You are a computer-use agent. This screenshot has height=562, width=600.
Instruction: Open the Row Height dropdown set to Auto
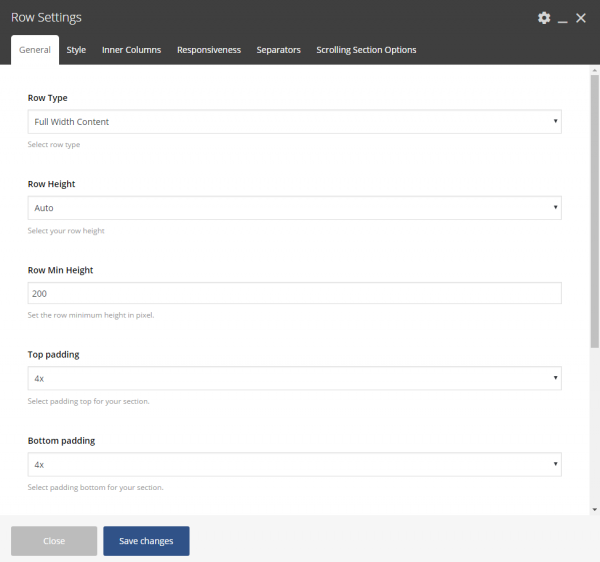click(294, 208)
